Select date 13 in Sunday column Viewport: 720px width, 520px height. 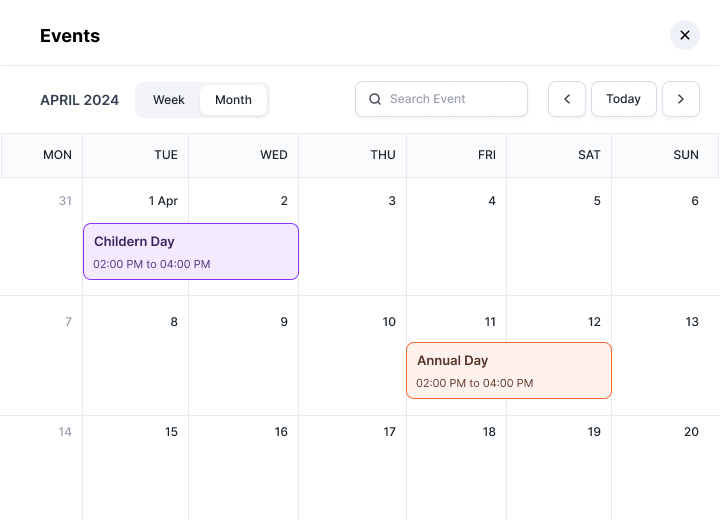point(692,322)
